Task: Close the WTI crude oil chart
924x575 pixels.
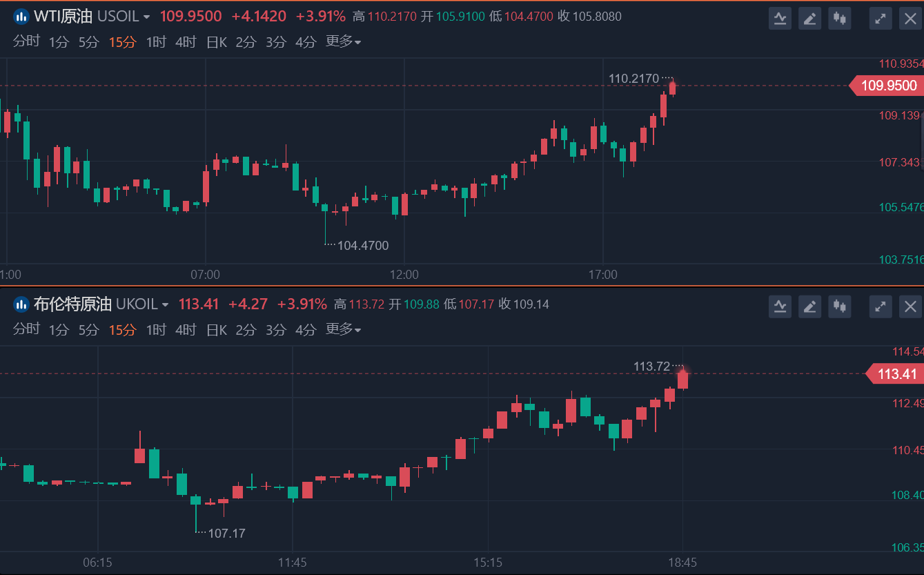Action: (911, 18)
